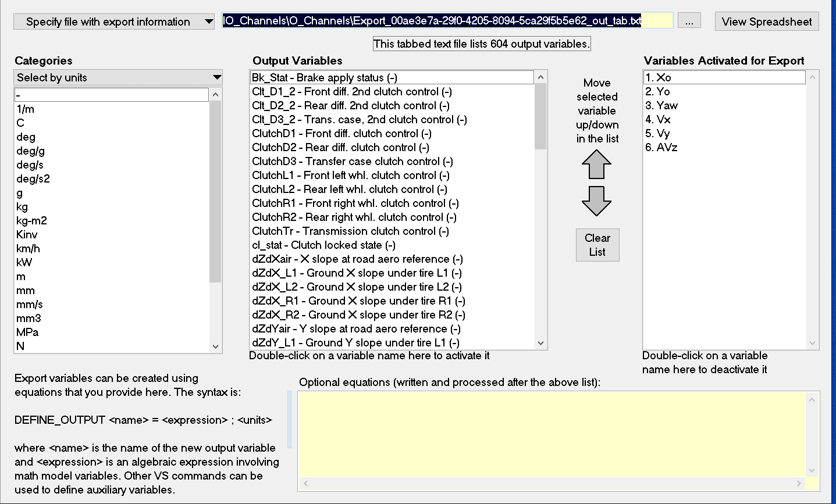Select the 'deg' units category
The height and width of the screenshot is (504, 836).
tap(112, 137)
